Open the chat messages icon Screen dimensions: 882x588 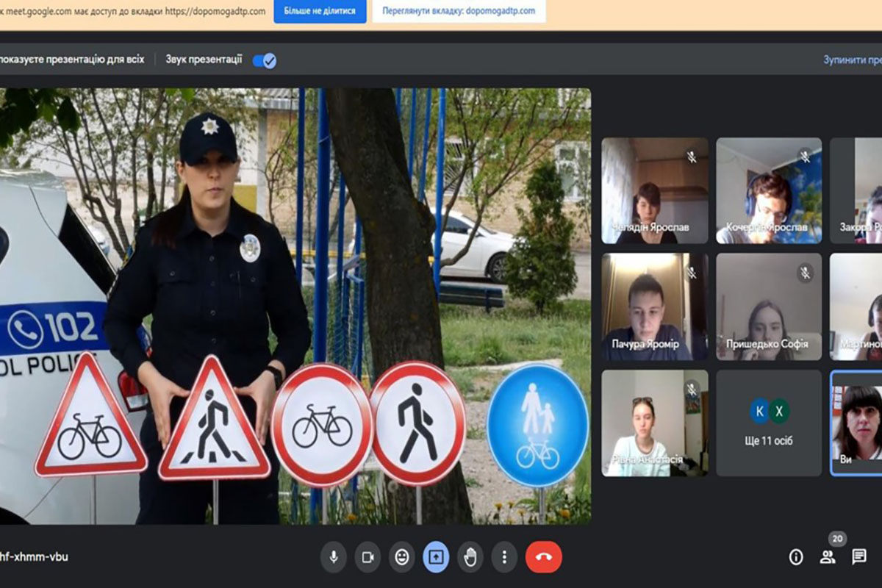pos(859,557)
